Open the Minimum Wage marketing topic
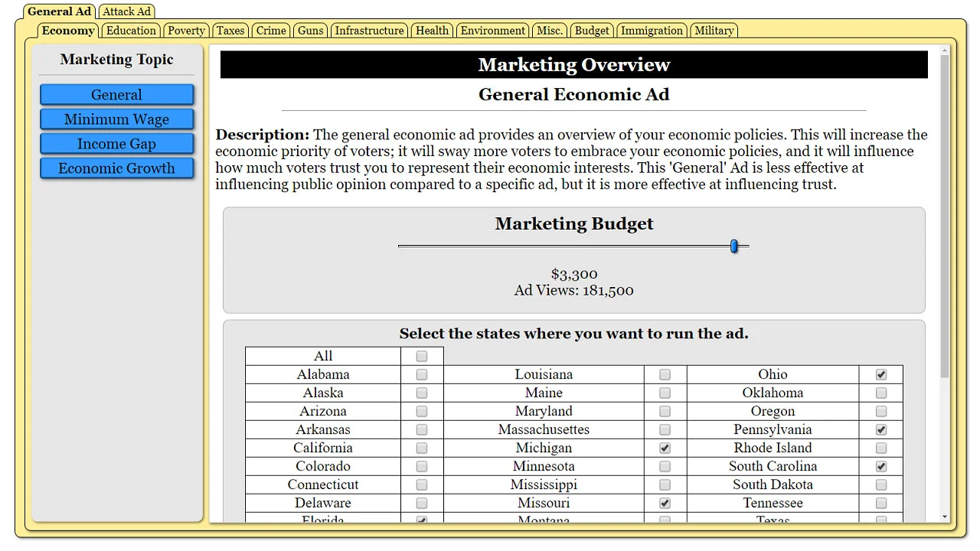980x551 pixels. pos(116,119)
